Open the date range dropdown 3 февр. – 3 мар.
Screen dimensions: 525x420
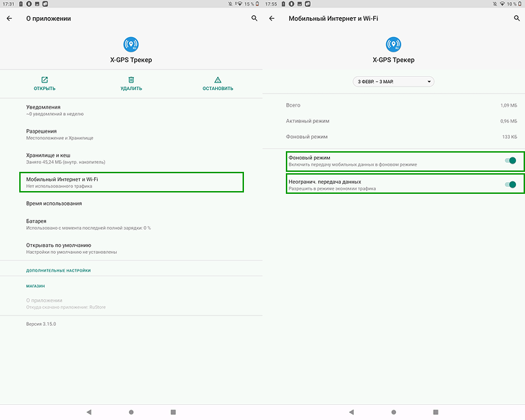[x=394, y=81]
